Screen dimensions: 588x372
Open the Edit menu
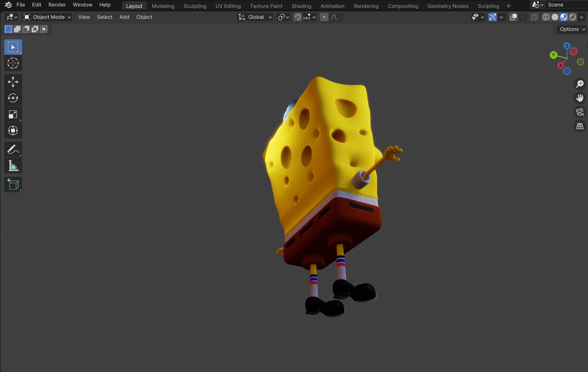(37, 5)
